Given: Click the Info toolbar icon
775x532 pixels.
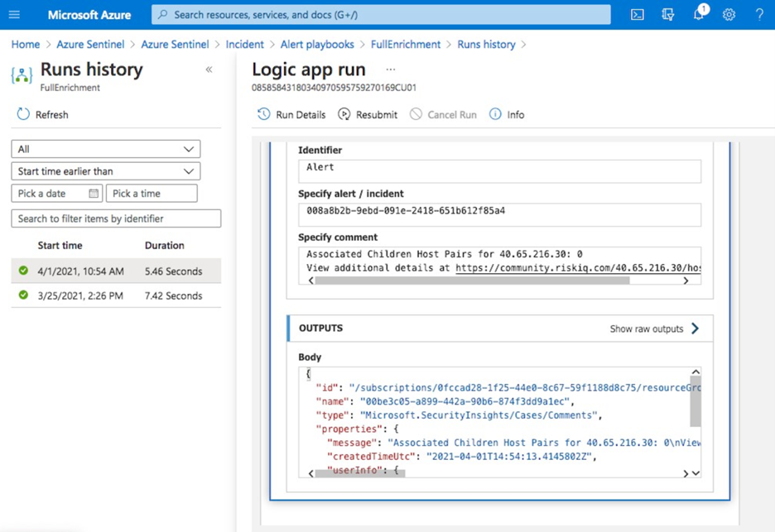Looking at the screenshot, I should [506, 114].
